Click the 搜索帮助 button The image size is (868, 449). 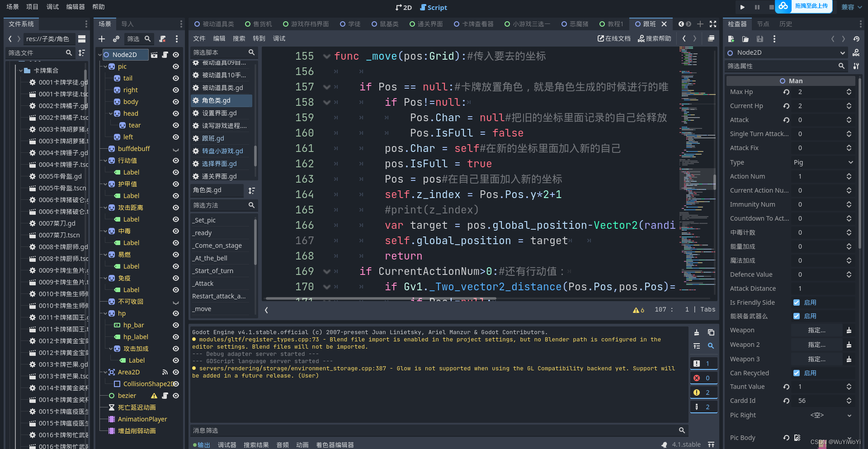coord(655,39)
